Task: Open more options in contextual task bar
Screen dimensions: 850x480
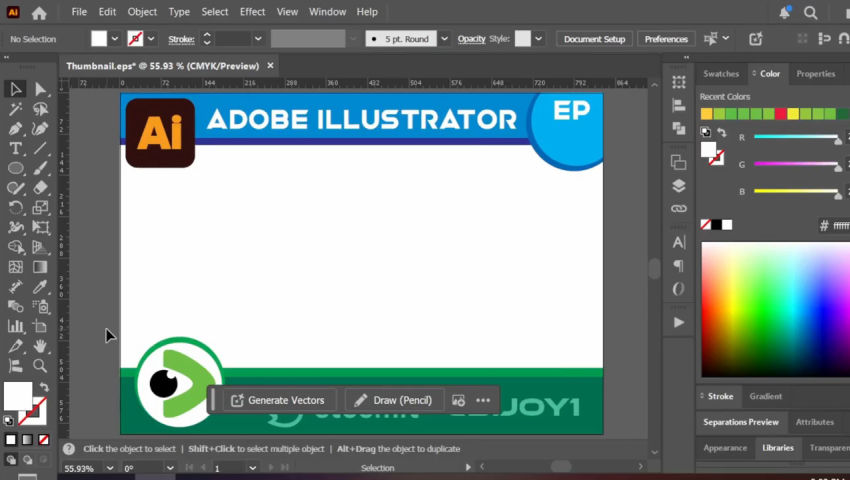Action: (x=483, y=400)
